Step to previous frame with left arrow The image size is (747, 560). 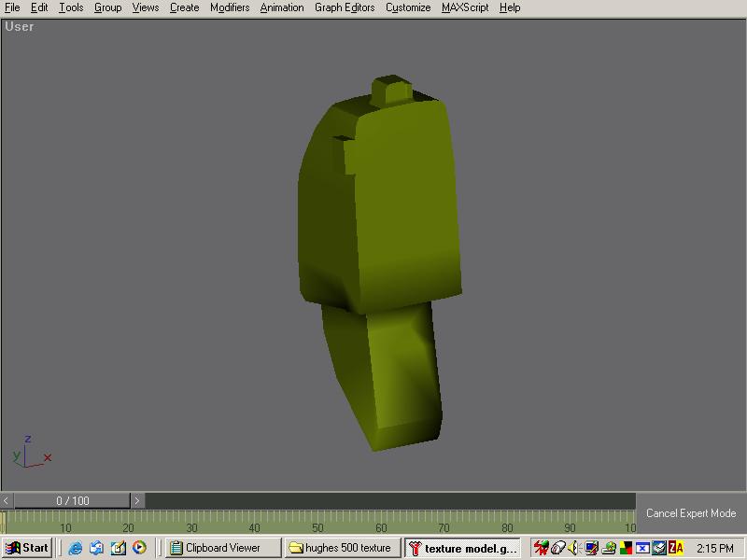(7, 501)
